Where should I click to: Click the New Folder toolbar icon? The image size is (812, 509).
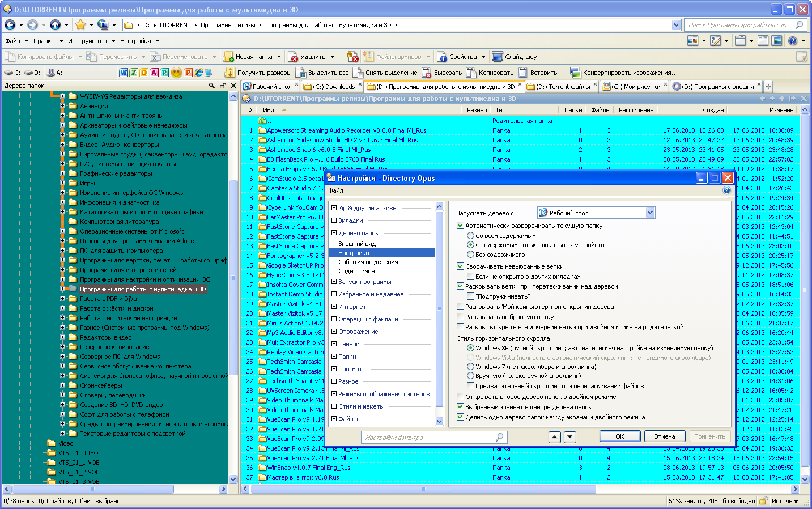click(x=228, y=57)
